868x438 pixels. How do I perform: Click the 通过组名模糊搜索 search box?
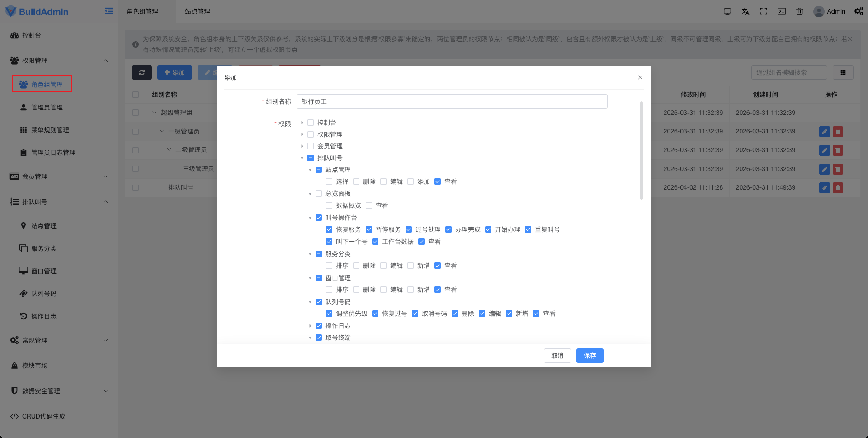(789, 72)
